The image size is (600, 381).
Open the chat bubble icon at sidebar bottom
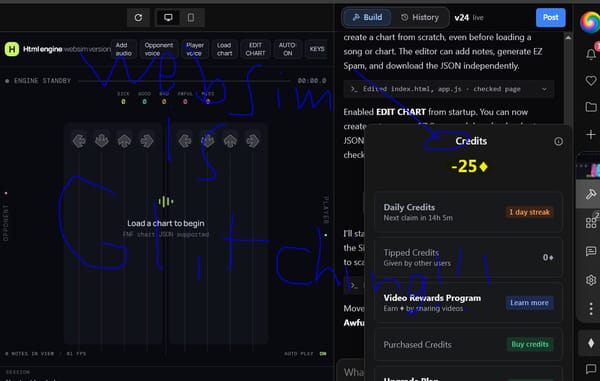[x=591, y=369]
